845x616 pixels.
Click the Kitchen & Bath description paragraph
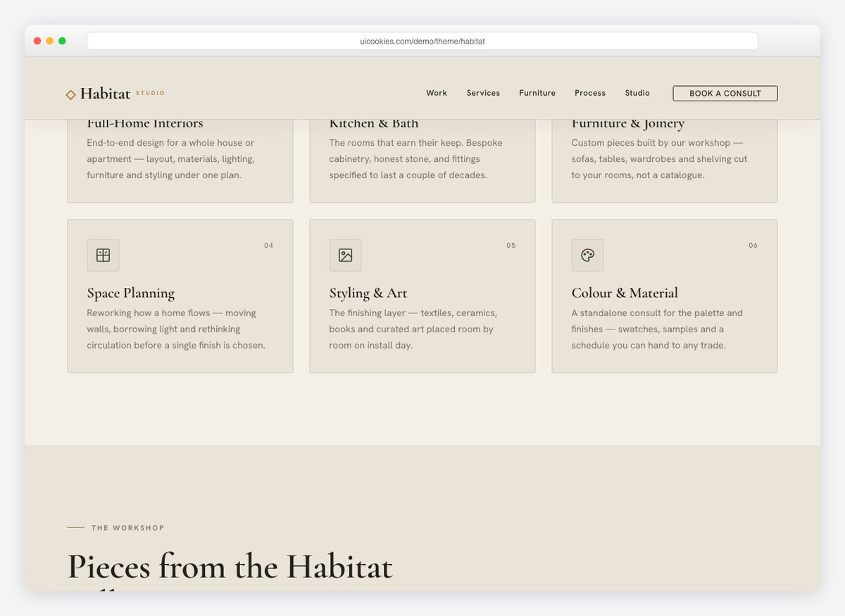416,158
